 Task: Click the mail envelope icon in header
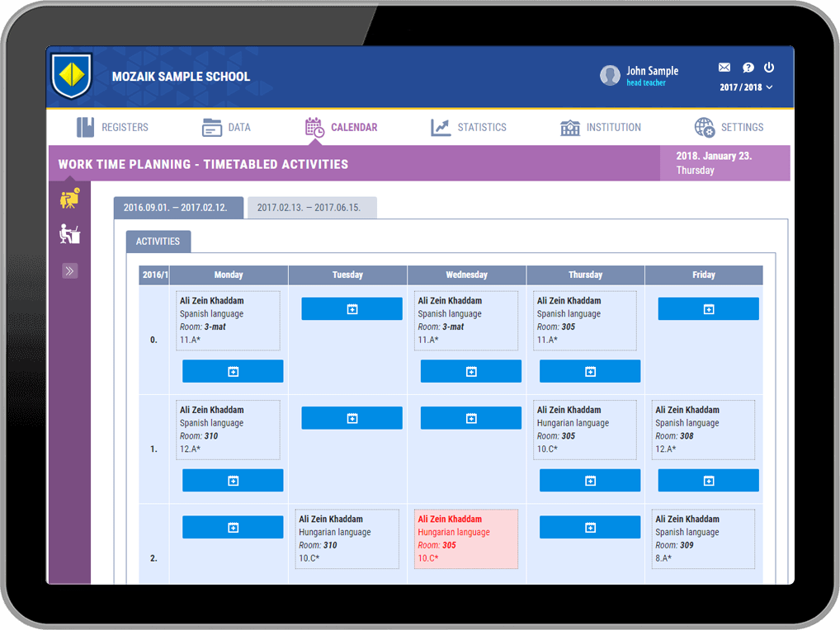point(724,68)
